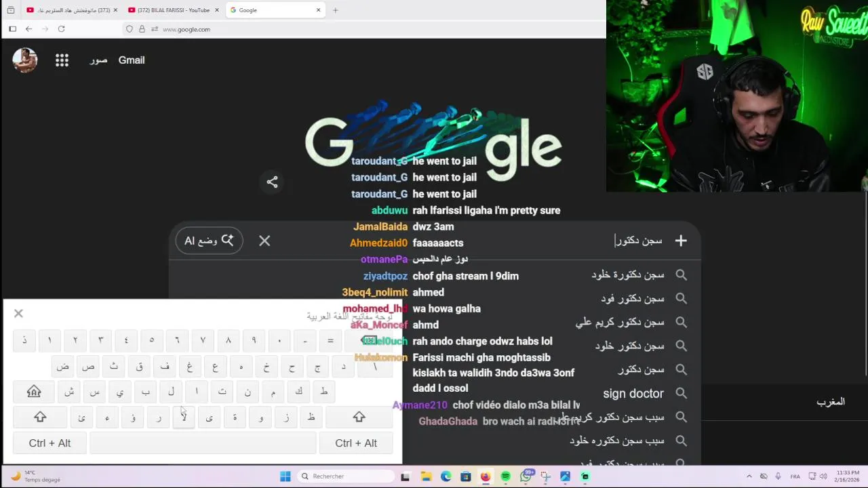This screenshot has width=868, height=488.
Task: Open Snipping Tool from the taskbar
Action: (545, 476)
